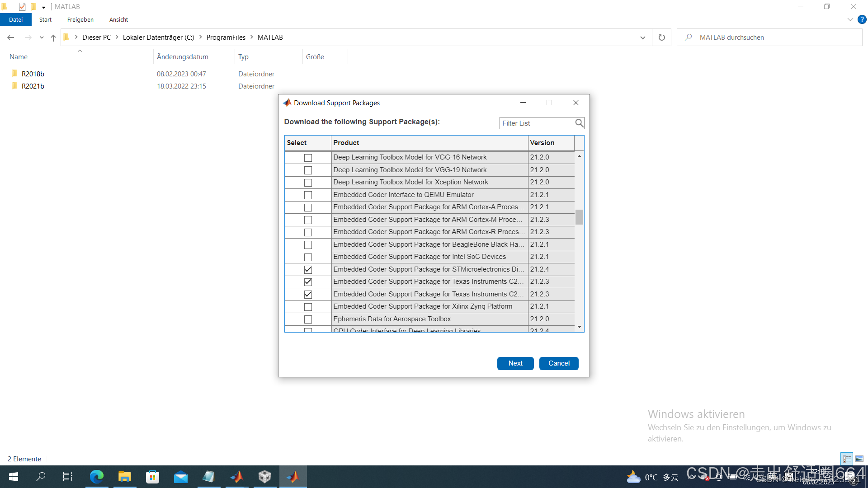The height and width of the screenshot is (488, 868).
Task: Open Microsoft Store taskbar icon
Action: [x=153, y=477]
